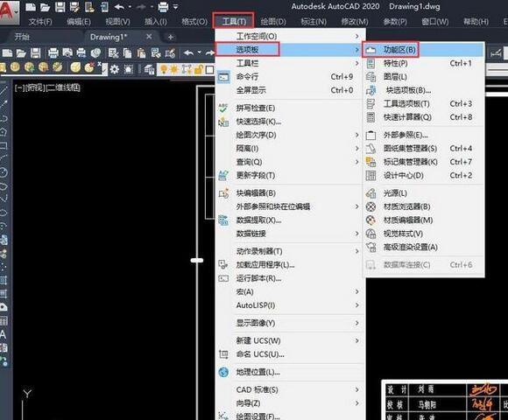Click the Plot printer icon in title bar
This screenshot has width=508, height=420.
[x=163, y=7]
